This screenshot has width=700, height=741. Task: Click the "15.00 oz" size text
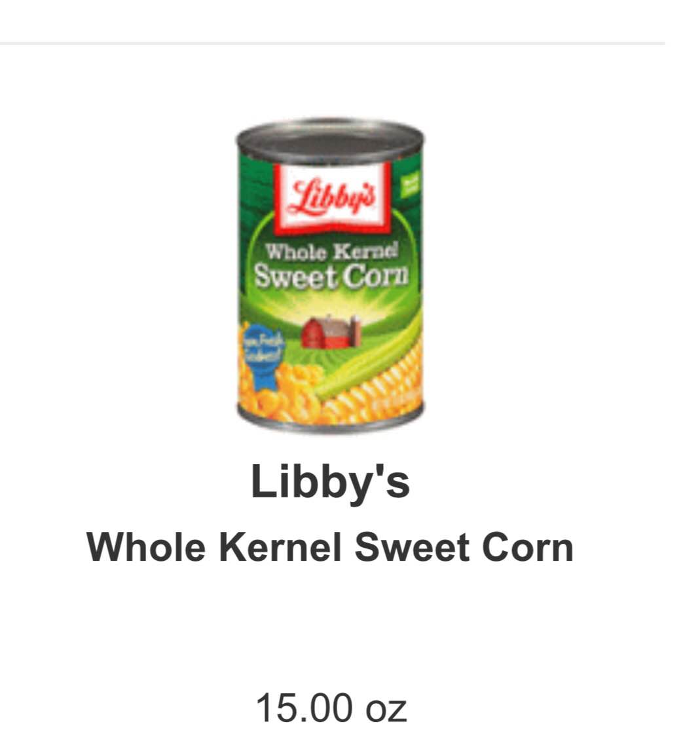coord(331,708)
